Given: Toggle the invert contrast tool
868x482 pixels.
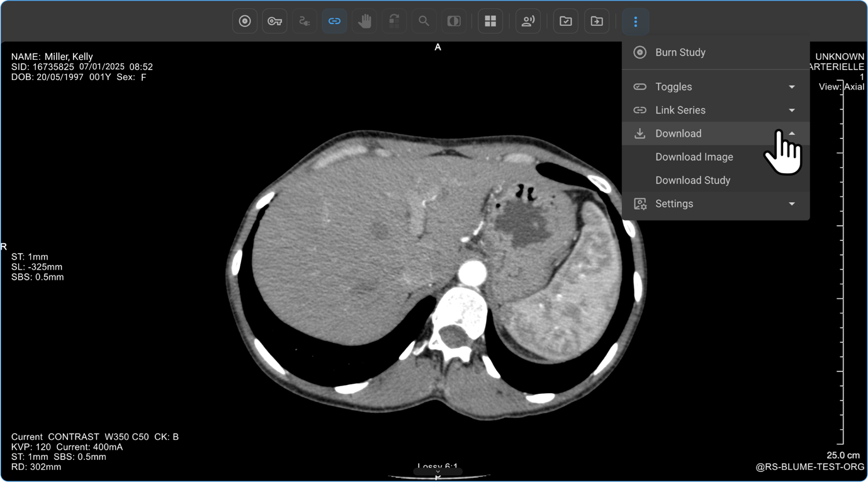Looking at the screenshot, I should tap(454, 21).
